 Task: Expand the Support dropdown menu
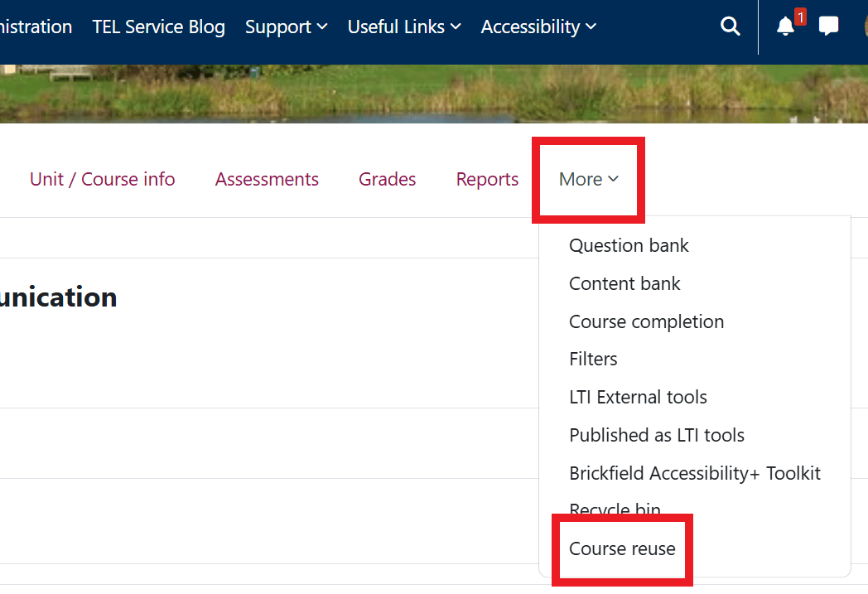click(286, 27)
